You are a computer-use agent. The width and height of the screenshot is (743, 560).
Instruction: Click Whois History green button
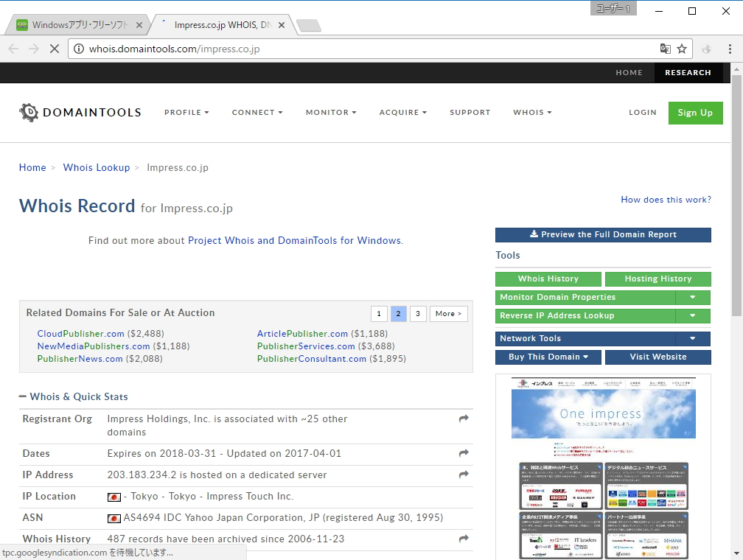548,279
